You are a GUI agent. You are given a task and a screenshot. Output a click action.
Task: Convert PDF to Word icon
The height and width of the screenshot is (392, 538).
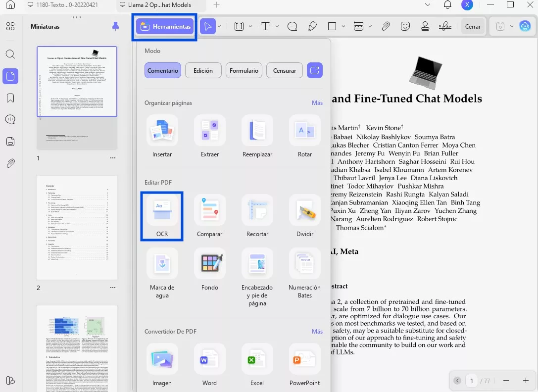(x=209, y=359)
